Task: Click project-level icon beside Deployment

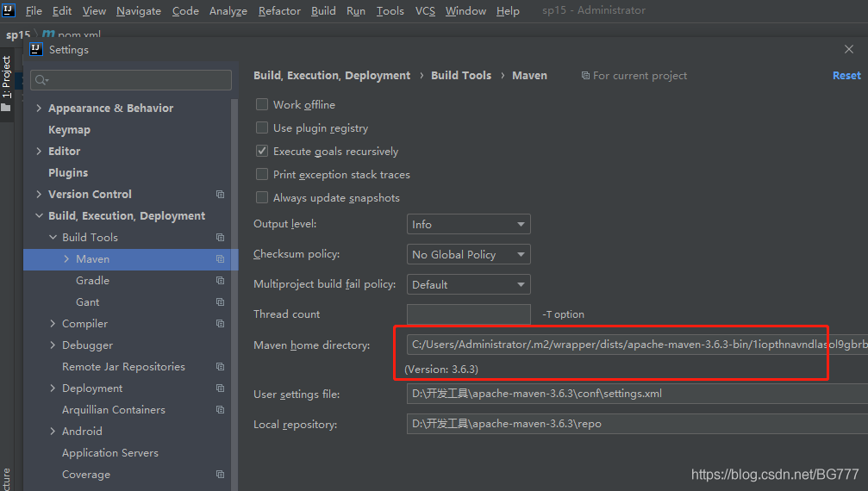Action: pyautogui.click(x=221, y=388)
